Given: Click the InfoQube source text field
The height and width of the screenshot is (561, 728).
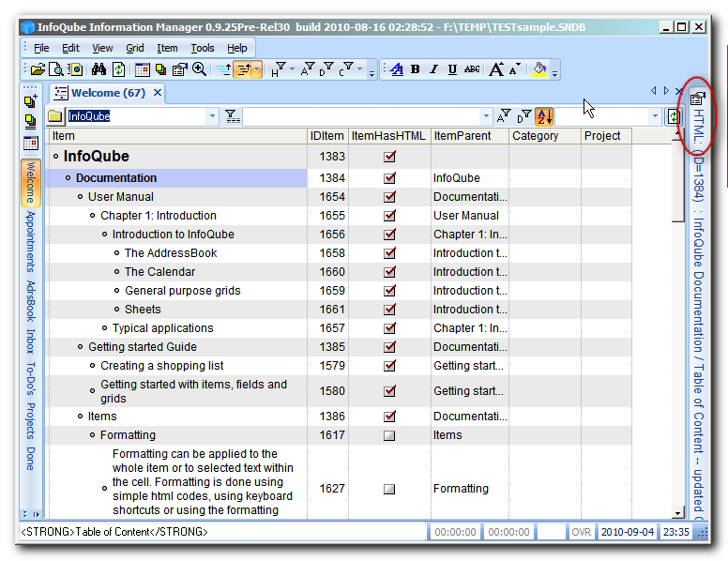Looking at the screenshot, I should (x=136, y=116).
